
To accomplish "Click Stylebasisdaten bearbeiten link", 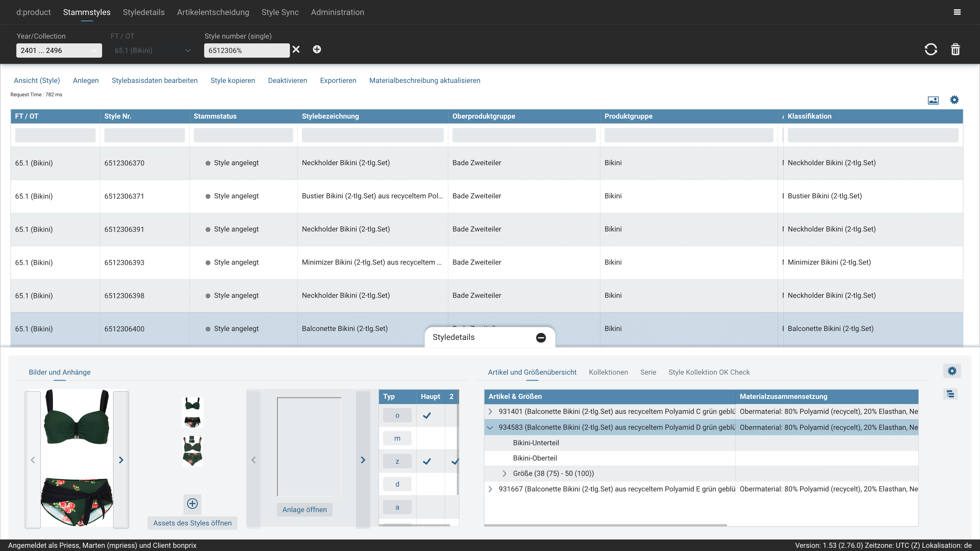I will [x=154, y=80].
